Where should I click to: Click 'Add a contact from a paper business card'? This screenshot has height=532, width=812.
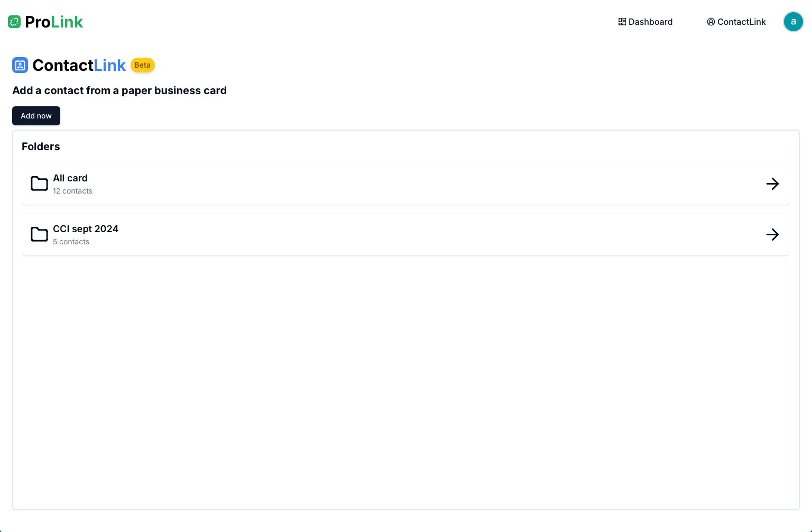coord(119,90)
